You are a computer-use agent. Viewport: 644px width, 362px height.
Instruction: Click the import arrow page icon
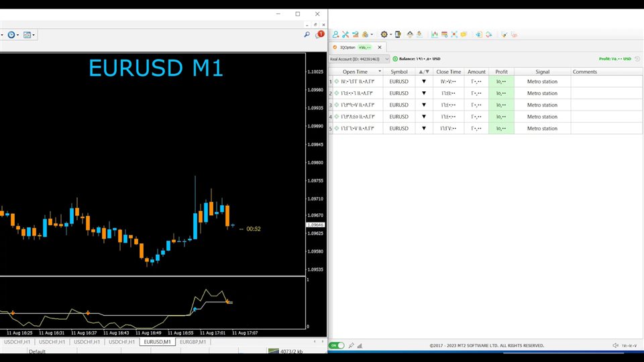479,34
